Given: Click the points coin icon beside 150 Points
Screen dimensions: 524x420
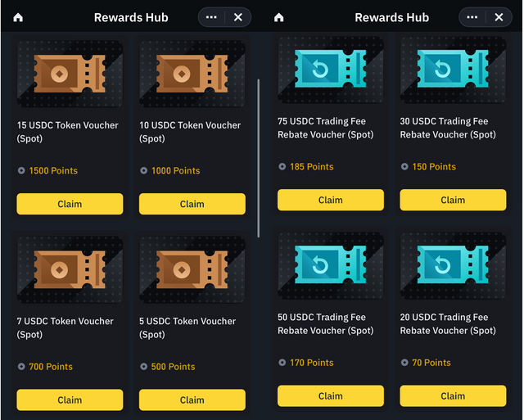Looking at the screenshot, I should pyautogui.click(x=404, y=166).
